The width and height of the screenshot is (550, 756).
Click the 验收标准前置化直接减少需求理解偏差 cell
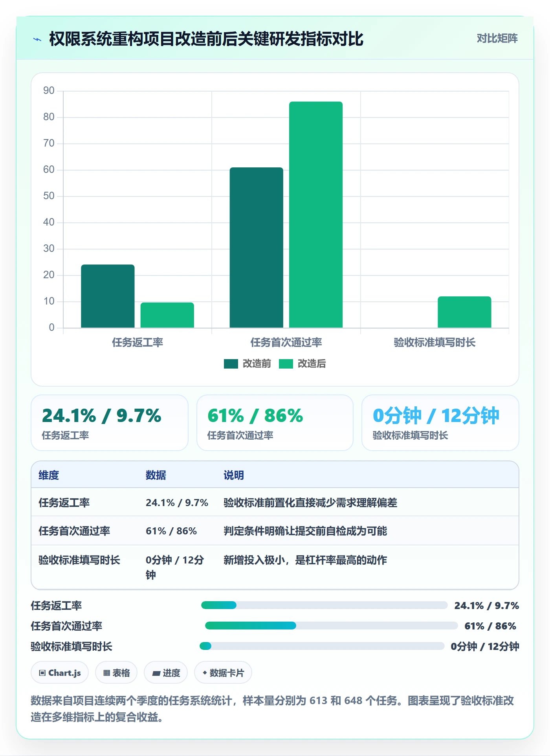(310, 503)
